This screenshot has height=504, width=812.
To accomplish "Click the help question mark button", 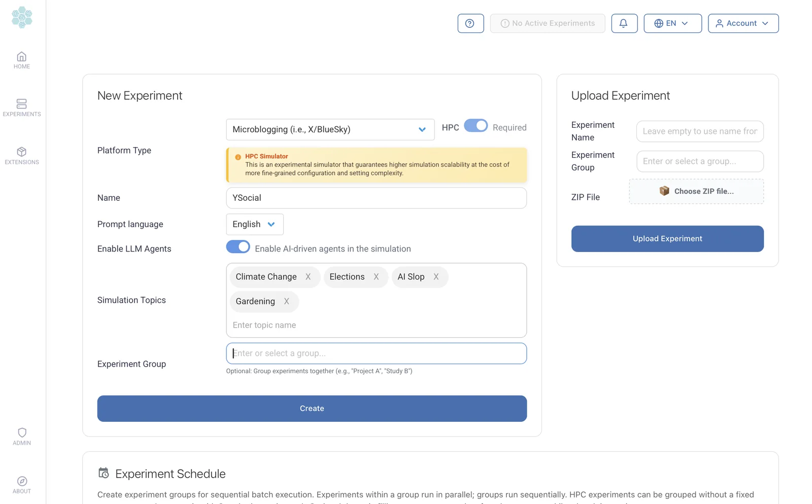I will (470, 23).
